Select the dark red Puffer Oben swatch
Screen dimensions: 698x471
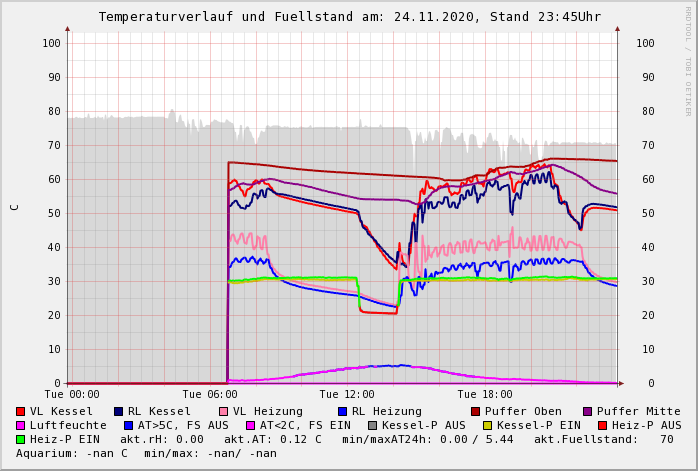point(476,411)
